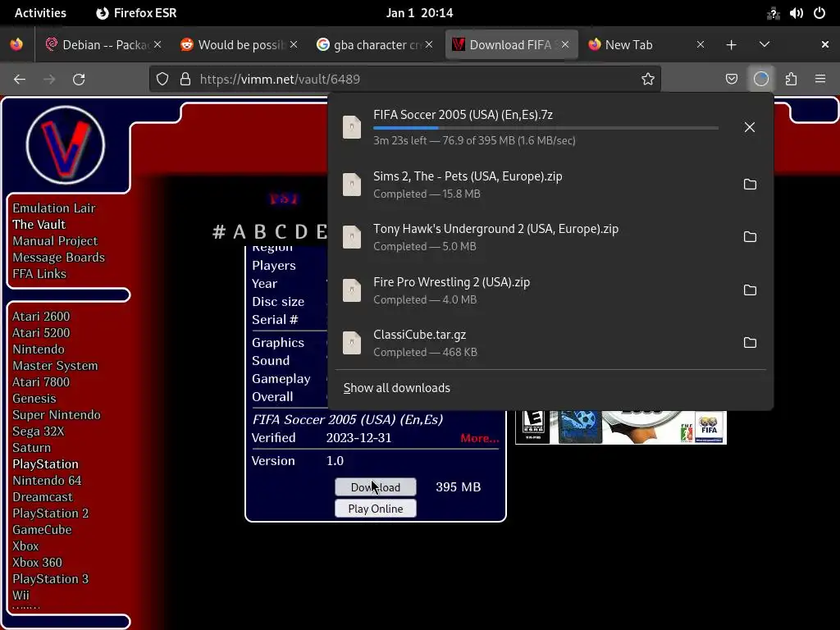The height and width of the screenshot is (630, 840).
Task: Click the Download button for FIFA
Action: coord(376,487)
